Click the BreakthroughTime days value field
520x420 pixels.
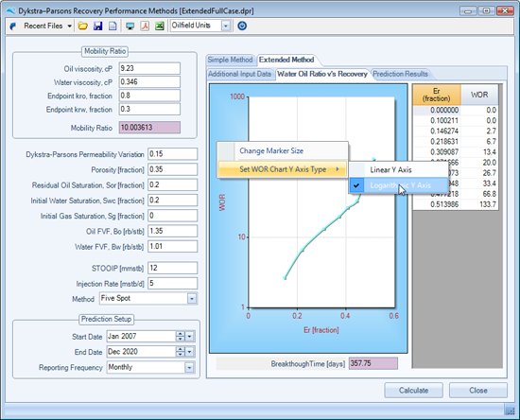click(x=373, y=363)
